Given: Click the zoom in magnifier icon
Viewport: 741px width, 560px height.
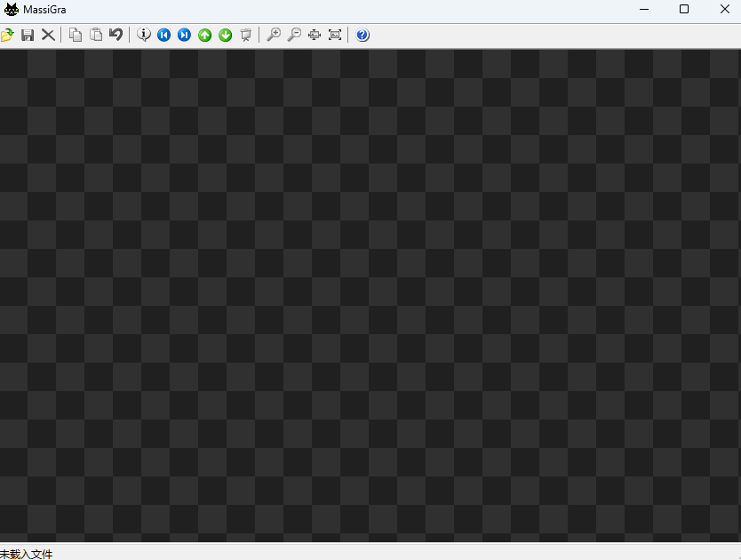Looking at the screenshot, I should tap(274, 35).
